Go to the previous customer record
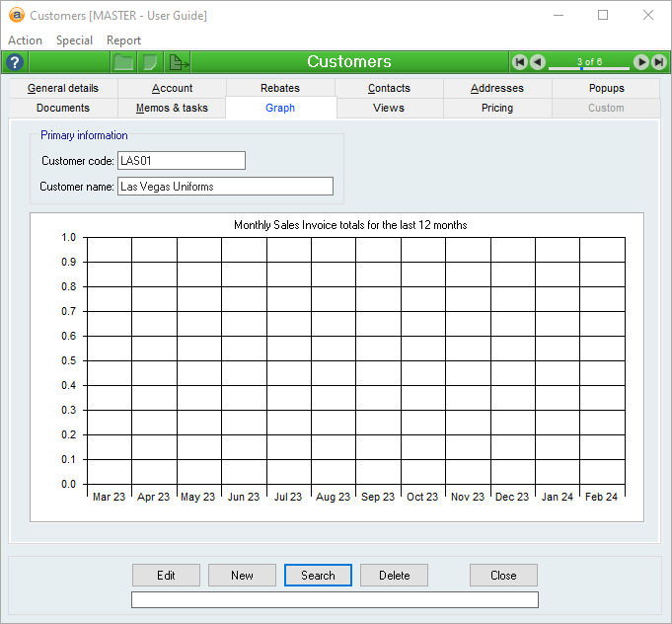 point(537,62)
